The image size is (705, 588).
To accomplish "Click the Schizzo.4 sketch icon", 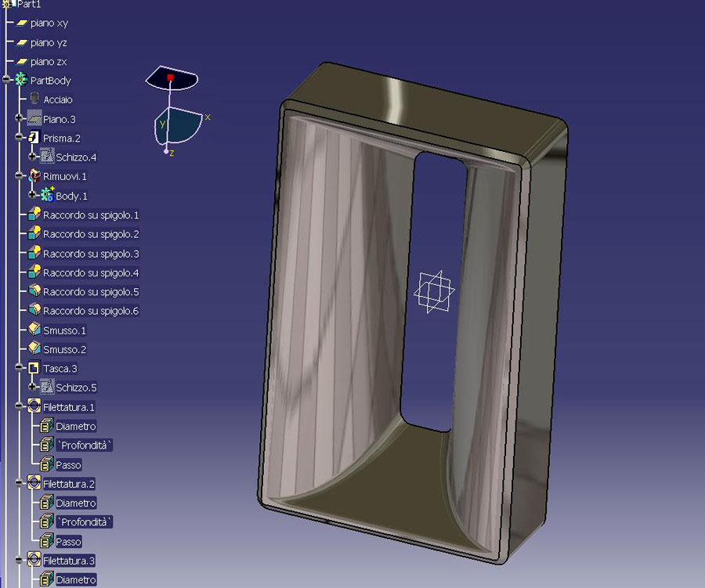I will [47, 156].
